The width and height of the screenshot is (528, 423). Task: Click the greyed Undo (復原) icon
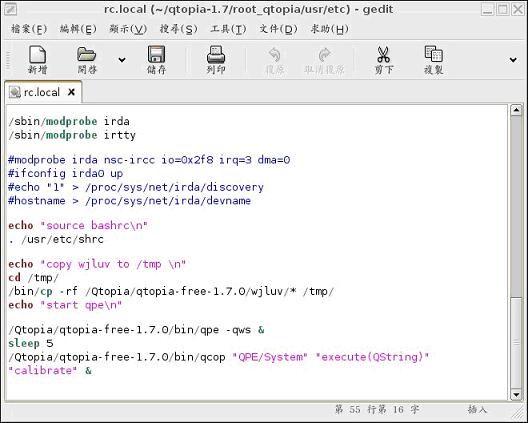pyautogui.click(x=274, y=55)
